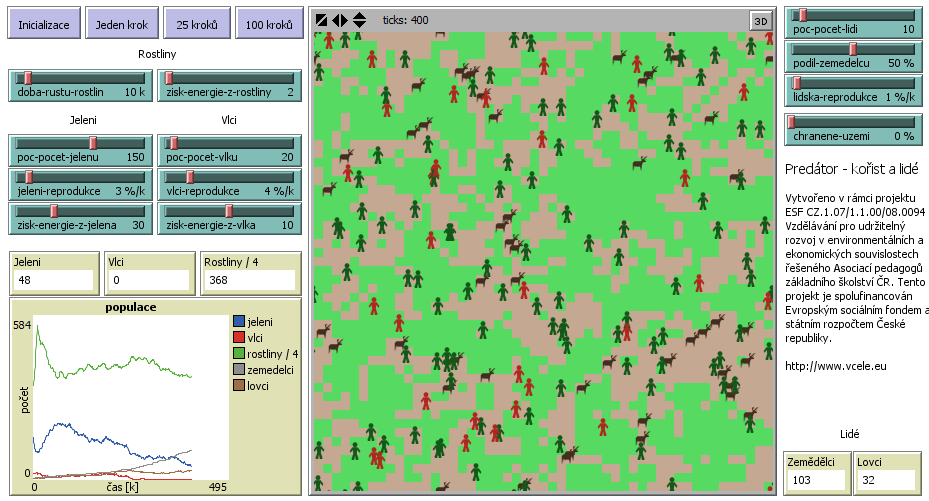This screenshot has width=929, height=501.
Task: Click the blue jeleni legend swatch
Action: pyautogui.click(x=239, y=322)
